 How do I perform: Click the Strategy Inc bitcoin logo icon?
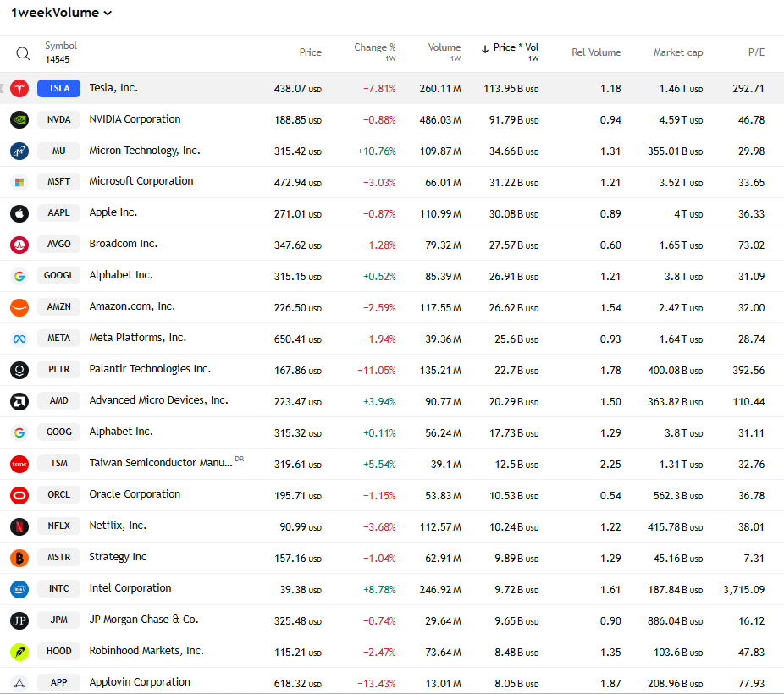pos(19,558)
